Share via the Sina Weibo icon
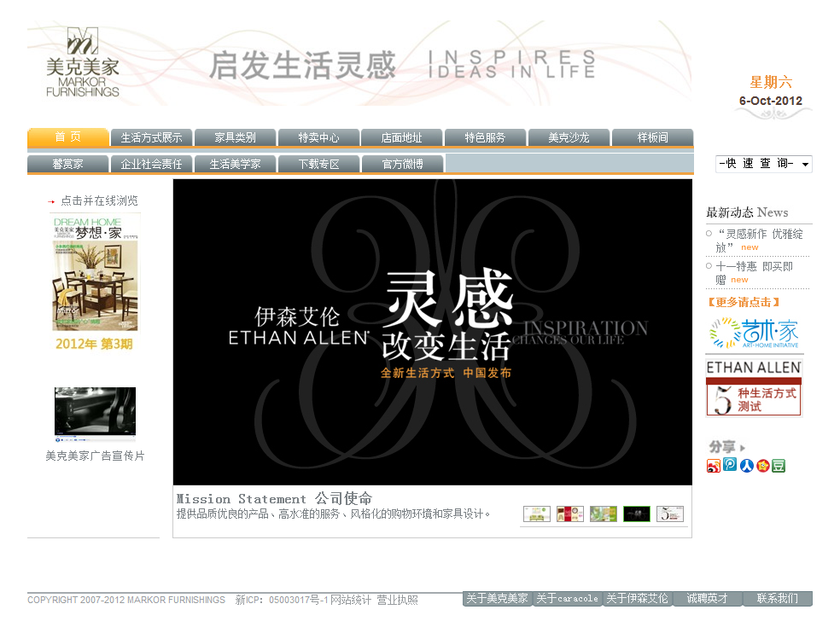 (713, 465)
